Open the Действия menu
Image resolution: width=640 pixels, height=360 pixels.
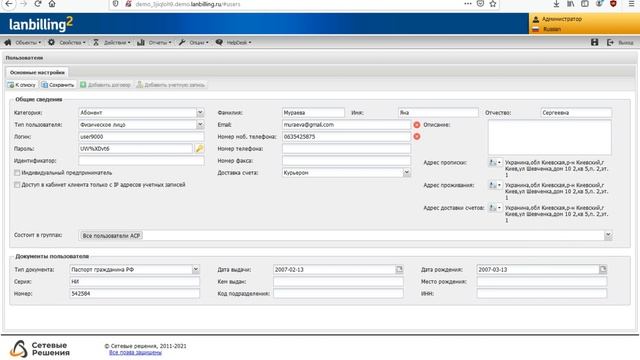(111, 42)
